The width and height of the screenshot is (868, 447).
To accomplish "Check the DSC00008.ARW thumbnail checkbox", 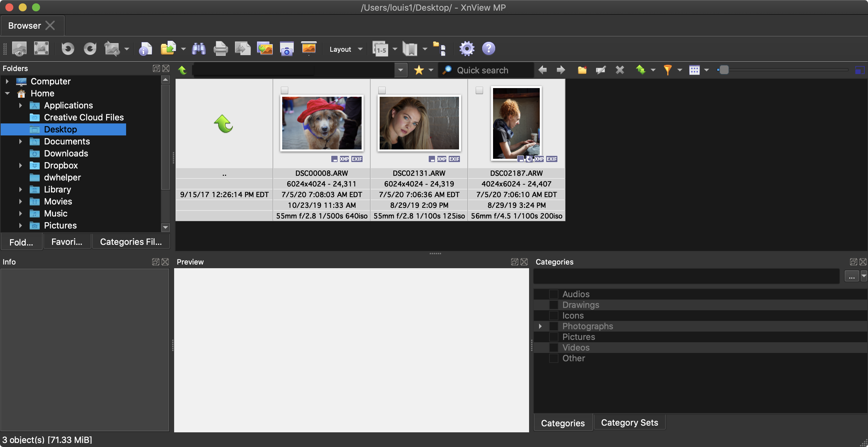I will [x=285, y=90].
